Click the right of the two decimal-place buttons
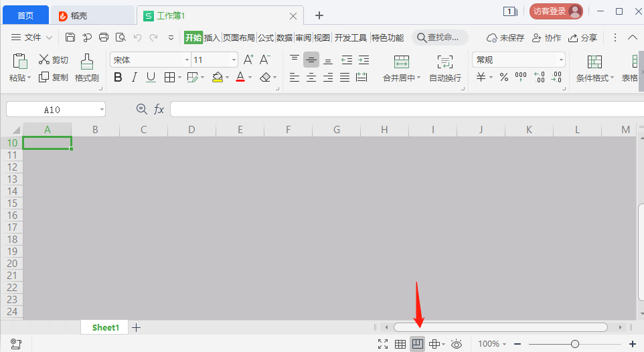The image size is (644, 352). pyautogui.click(x=556, y=77)
